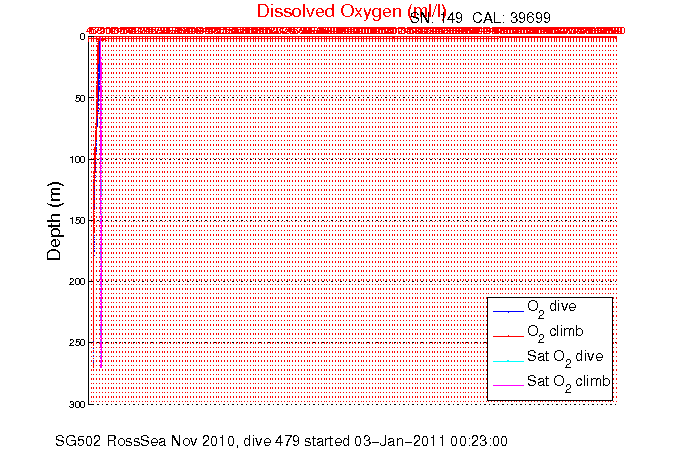681x454 pixels.
Task: Click the 200 depth tick label
Action: [77, 282]
